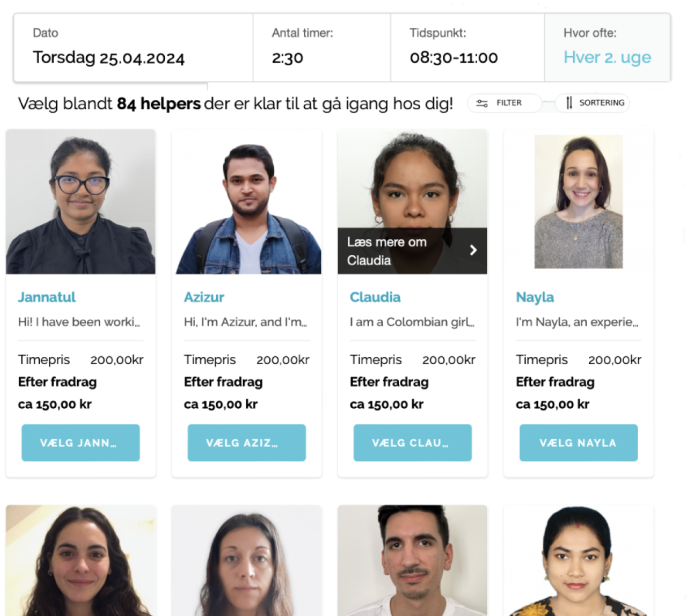Screen dimensions: 689x616
Task: Open the Dato field showing Torsdag 25.04.2024
Action: coord(134,47)
